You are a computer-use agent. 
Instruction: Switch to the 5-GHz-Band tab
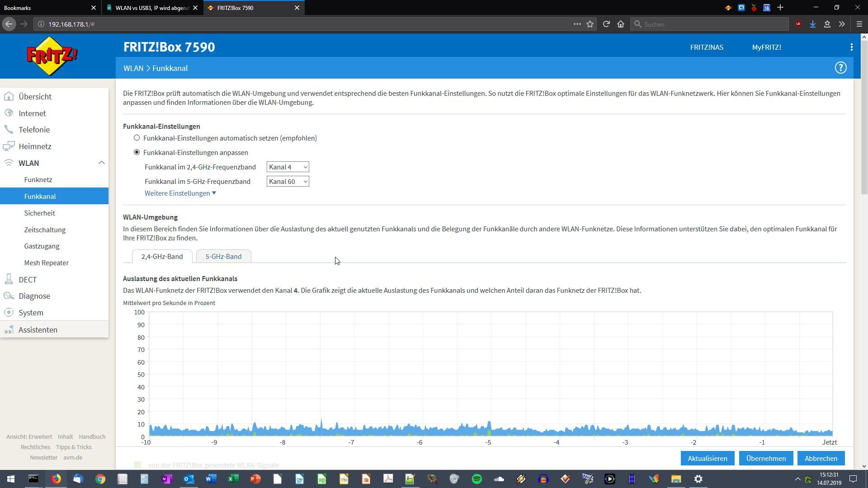223,256
